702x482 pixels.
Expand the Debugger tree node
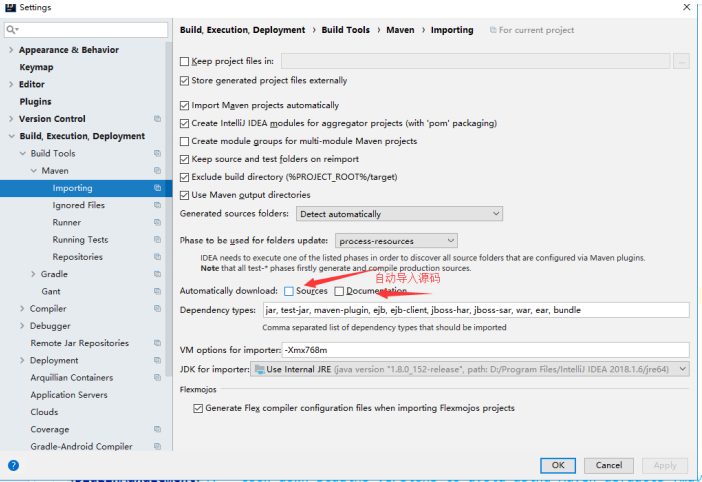(x=22, y=326)
